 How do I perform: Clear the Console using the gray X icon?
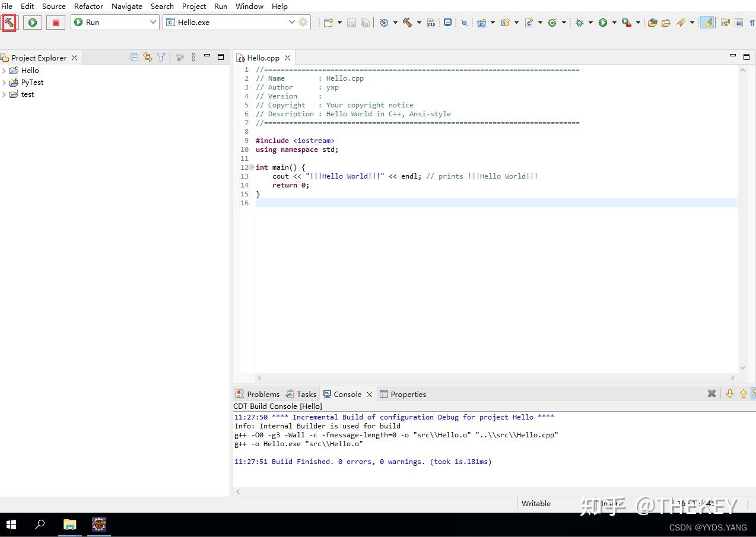711,393
